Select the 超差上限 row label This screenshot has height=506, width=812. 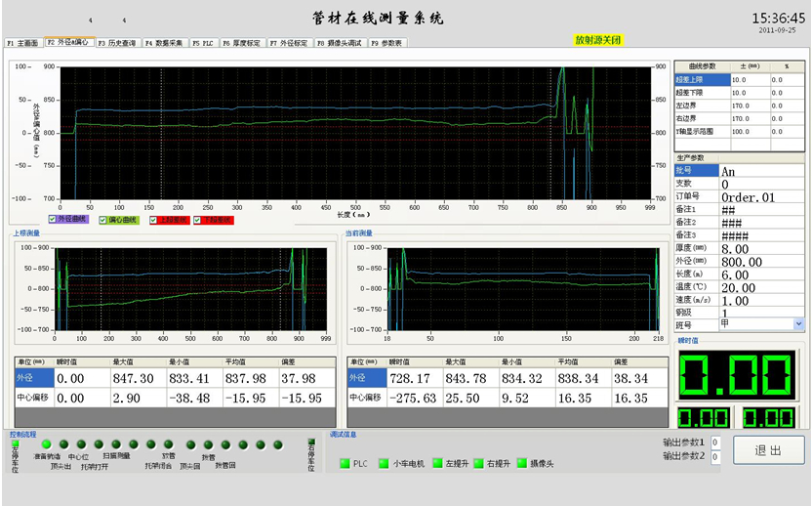click(703, 80)
